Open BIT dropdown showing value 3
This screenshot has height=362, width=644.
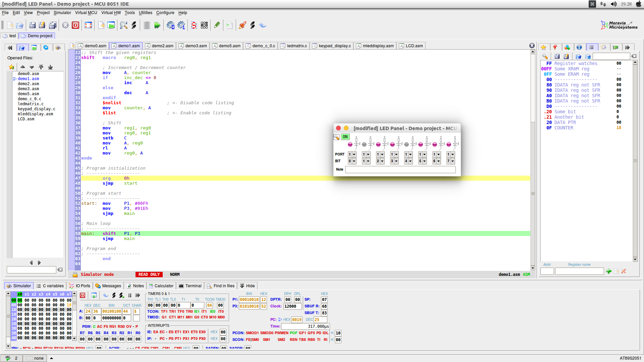pyautogui.click(x=394, y=161)
